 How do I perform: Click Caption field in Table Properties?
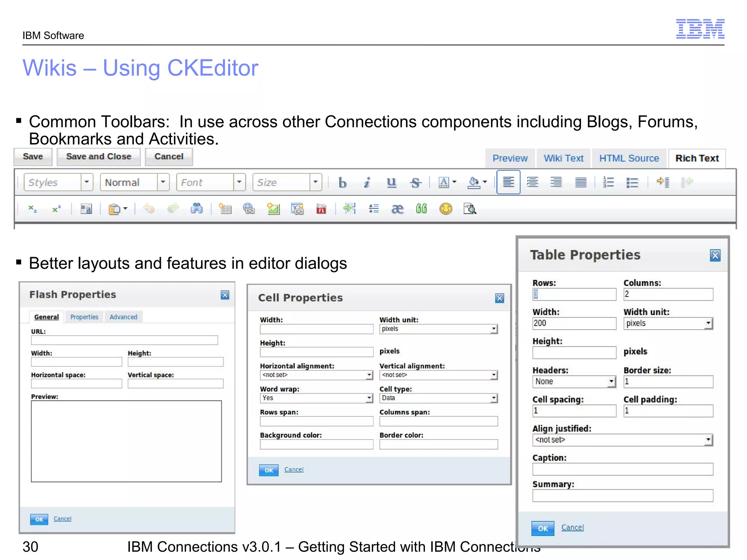pos(623,469)
